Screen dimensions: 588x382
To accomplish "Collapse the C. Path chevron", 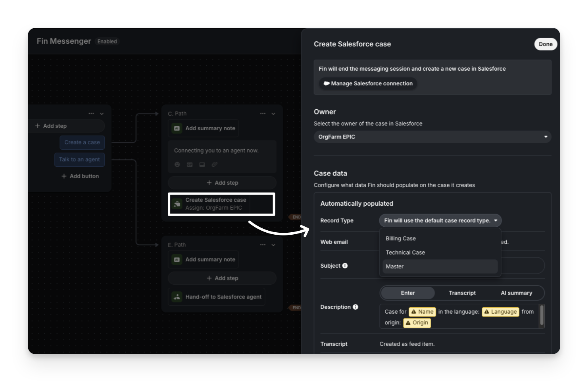I will (x=273, y=114).
